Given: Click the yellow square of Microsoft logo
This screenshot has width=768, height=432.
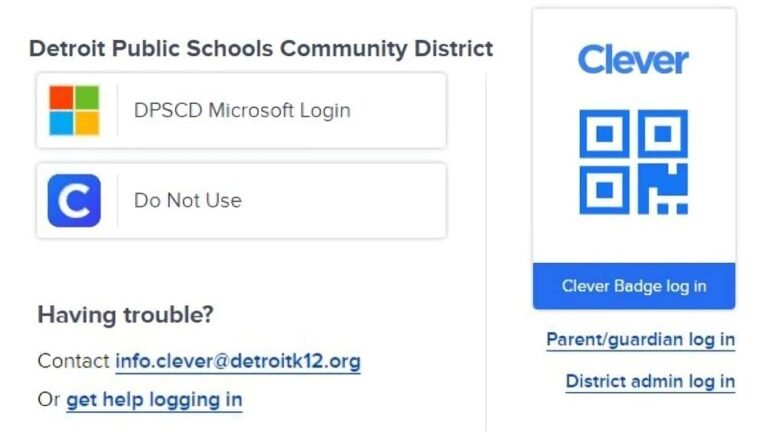Looking at the screenshot, I should (87, 123).
